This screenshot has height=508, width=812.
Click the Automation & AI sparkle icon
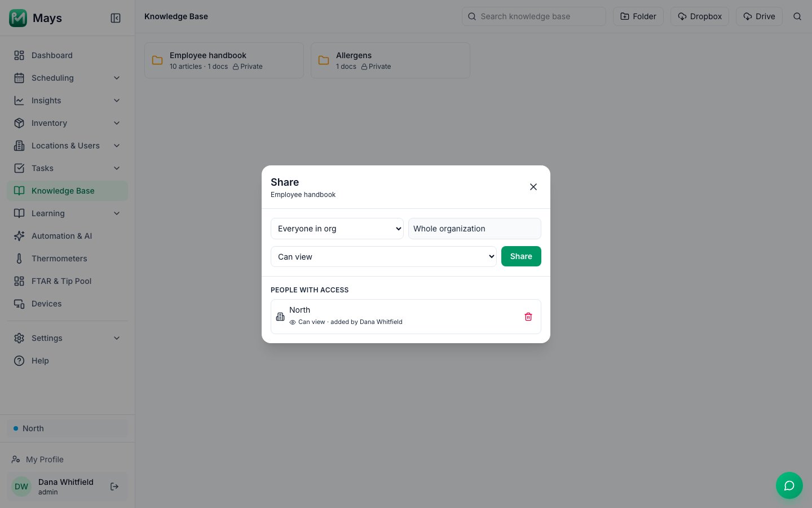tap(19, 236)
